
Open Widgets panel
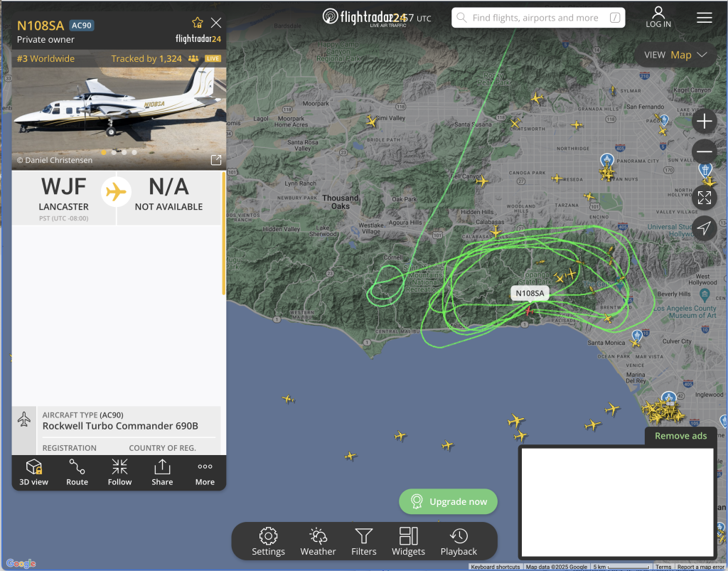pyautogui.click(x=408, y=541)
